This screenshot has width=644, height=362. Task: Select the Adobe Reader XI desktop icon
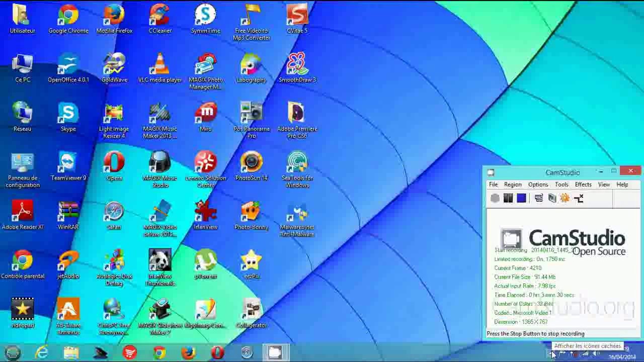pyautogui.click(x=23, y=215)
